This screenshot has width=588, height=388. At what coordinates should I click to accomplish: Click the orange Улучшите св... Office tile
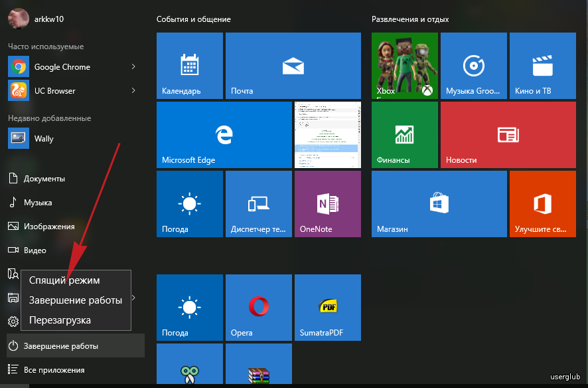pos(543,204)
